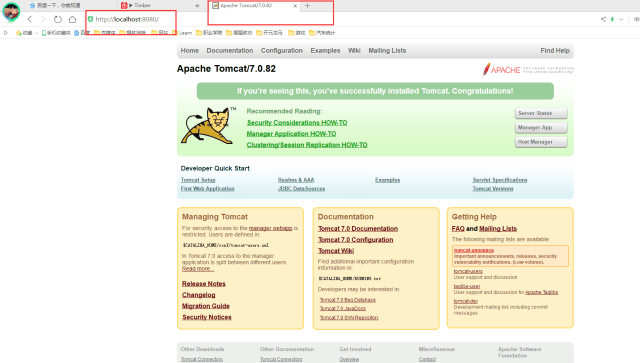Open Configuration in Tomcat nav bar

click(x=282, y=51)
